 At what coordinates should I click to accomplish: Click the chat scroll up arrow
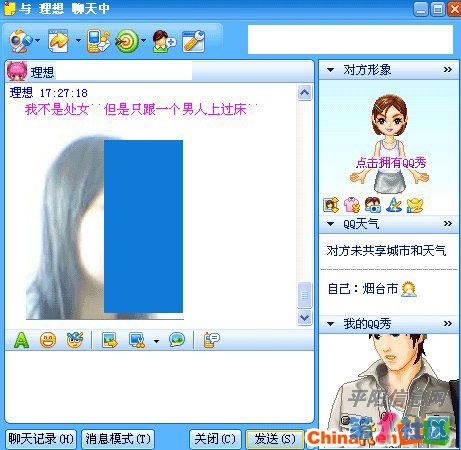[304, 93]
